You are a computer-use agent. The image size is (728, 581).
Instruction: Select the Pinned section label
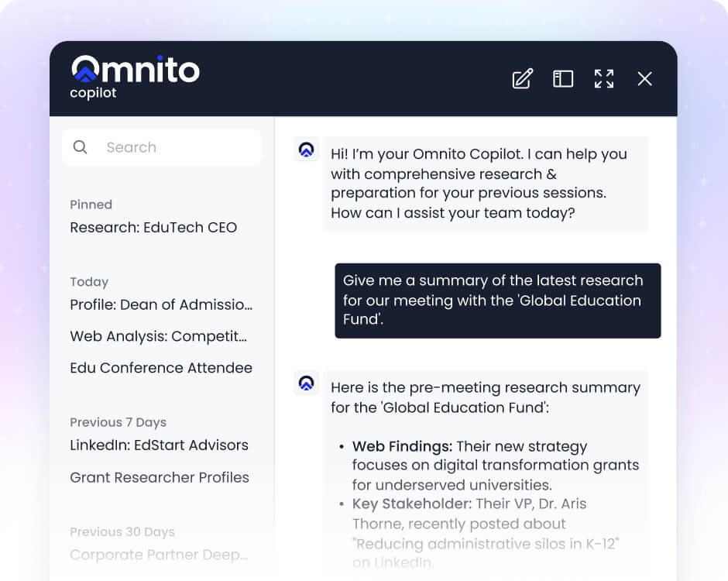(x=91, y=205)
